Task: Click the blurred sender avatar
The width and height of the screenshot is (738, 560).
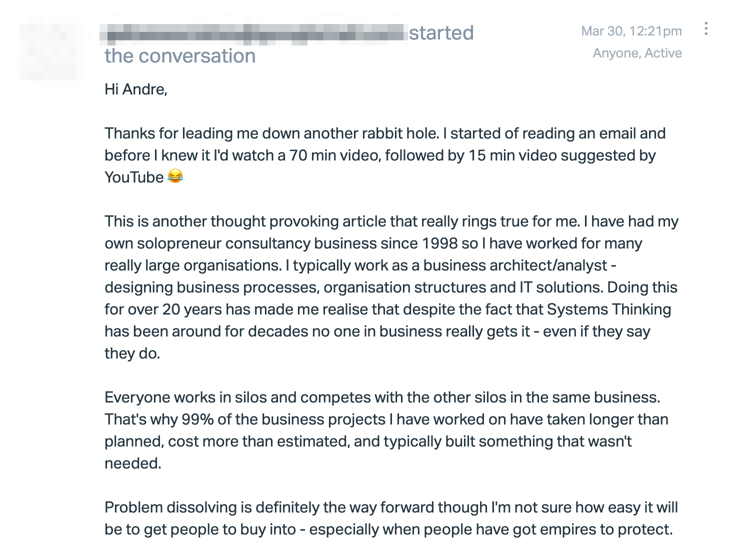Action: [51, 49]
